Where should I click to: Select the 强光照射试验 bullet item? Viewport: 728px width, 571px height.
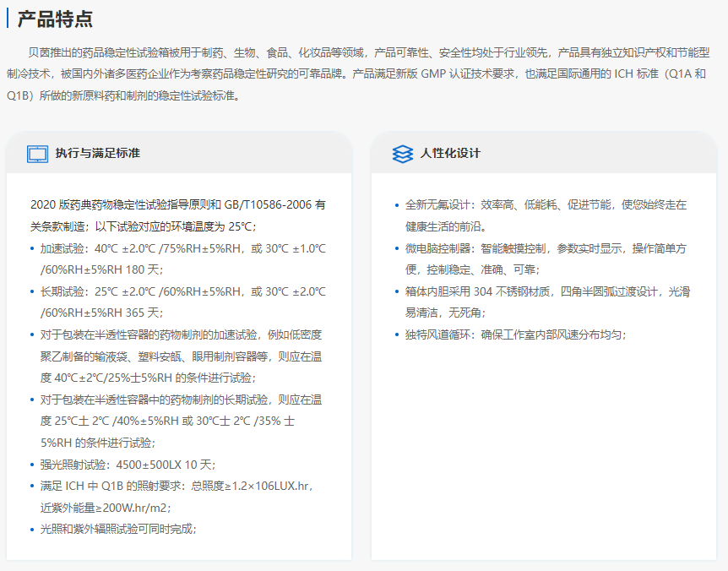(128, 464)
